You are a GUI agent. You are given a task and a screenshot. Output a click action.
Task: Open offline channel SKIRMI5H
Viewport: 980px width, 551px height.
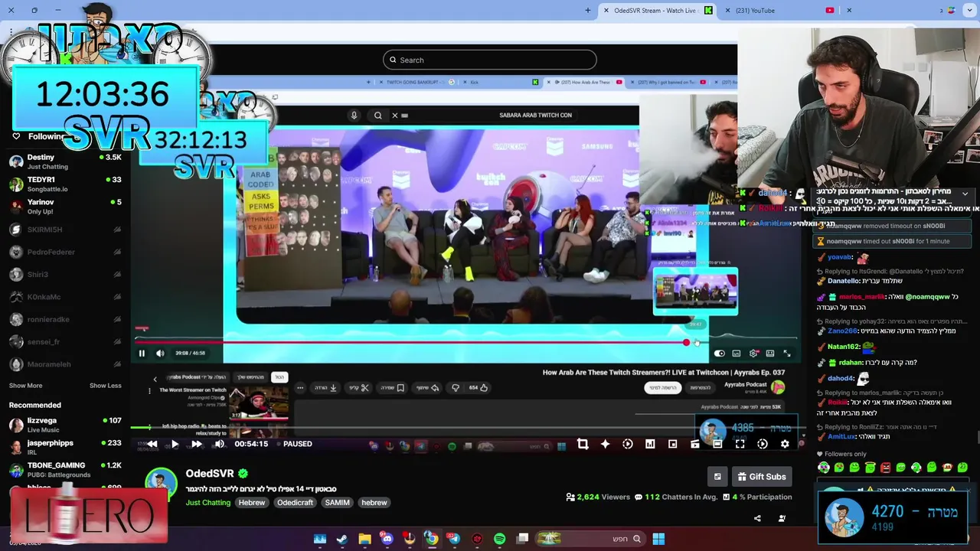[65, 230]
